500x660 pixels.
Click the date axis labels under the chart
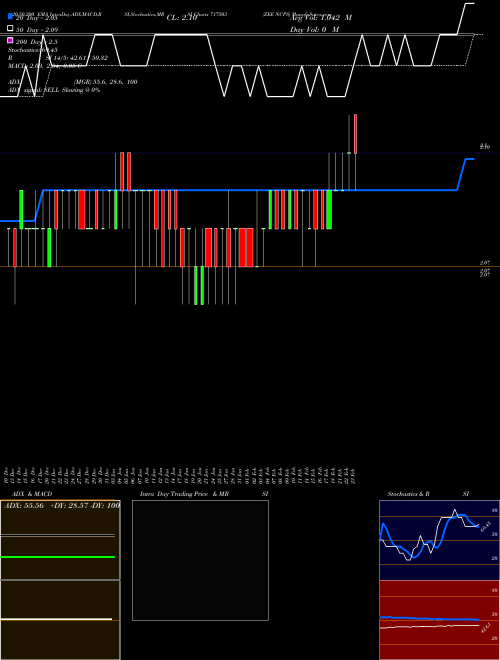pos(179,475)
